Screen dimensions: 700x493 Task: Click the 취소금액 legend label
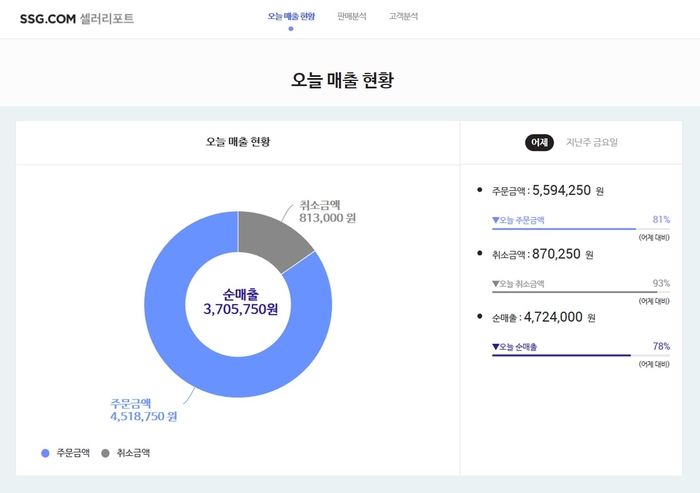click(x=133, y=453)
